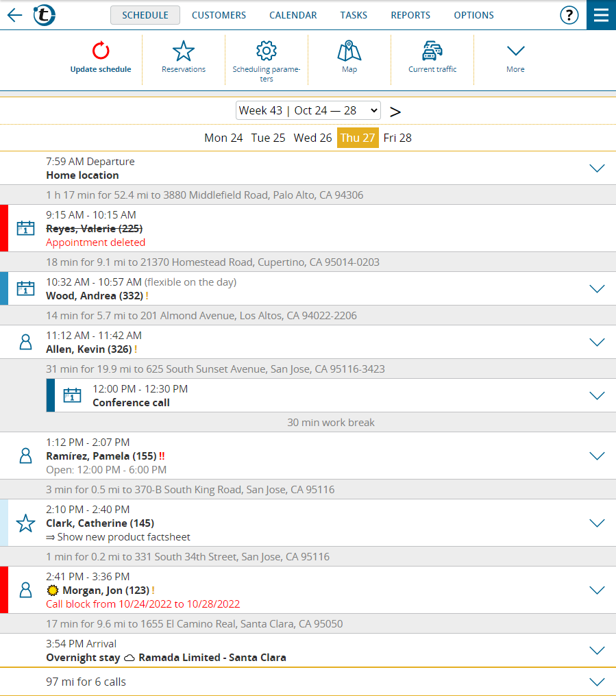This screenshot has width=616, height=696.
Task: Open the Week 43 dropdown
Action: (308, 110)
